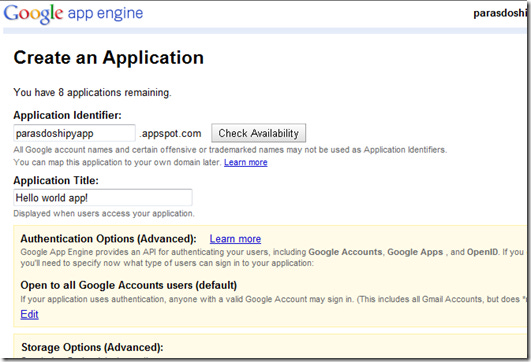Click the parasdoshi account name at top

[500, 13]
